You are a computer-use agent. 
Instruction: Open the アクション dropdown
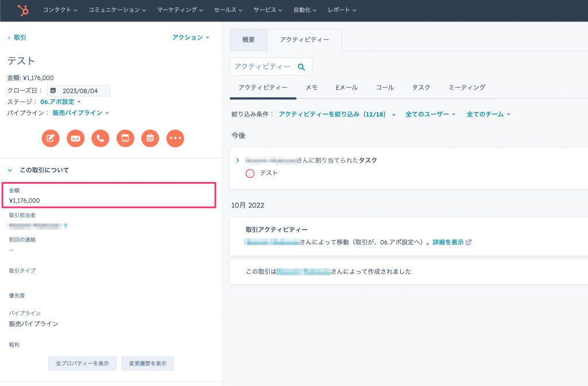tap(191, 37)
